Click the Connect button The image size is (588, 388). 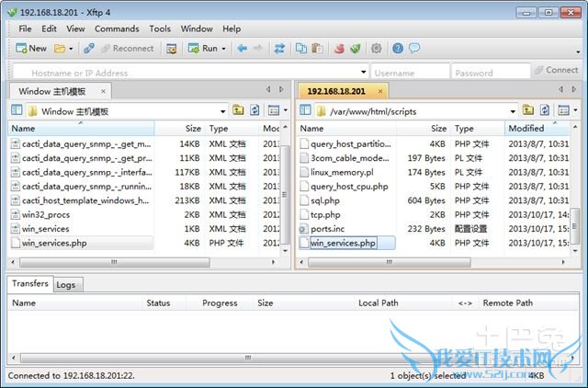(x=556, y=70)
